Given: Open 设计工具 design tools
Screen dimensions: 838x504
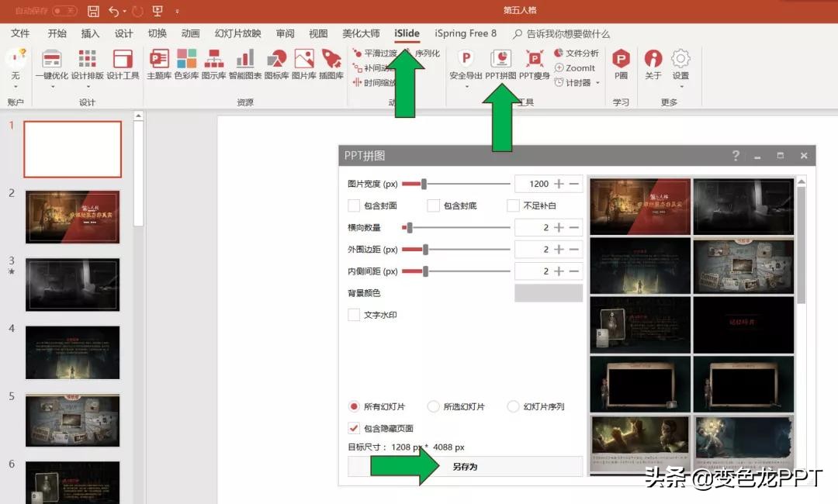Looking at the screenshot, I should click(123, 64).
